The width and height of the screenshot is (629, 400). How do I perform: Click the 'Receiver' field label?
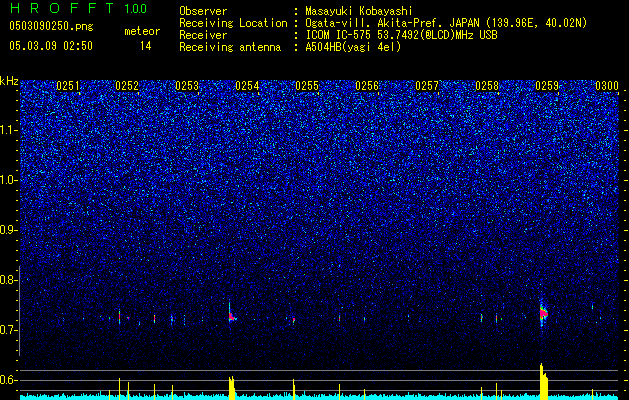tap(203, 35)
